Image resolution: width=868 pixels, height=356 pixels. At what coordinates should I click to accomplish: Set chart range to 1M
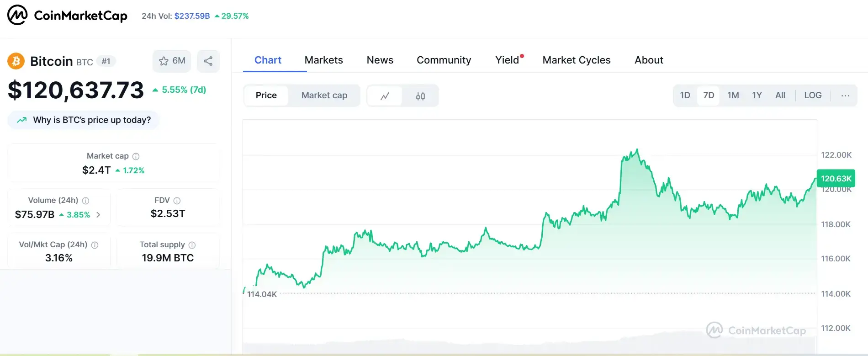coord(733,96)
